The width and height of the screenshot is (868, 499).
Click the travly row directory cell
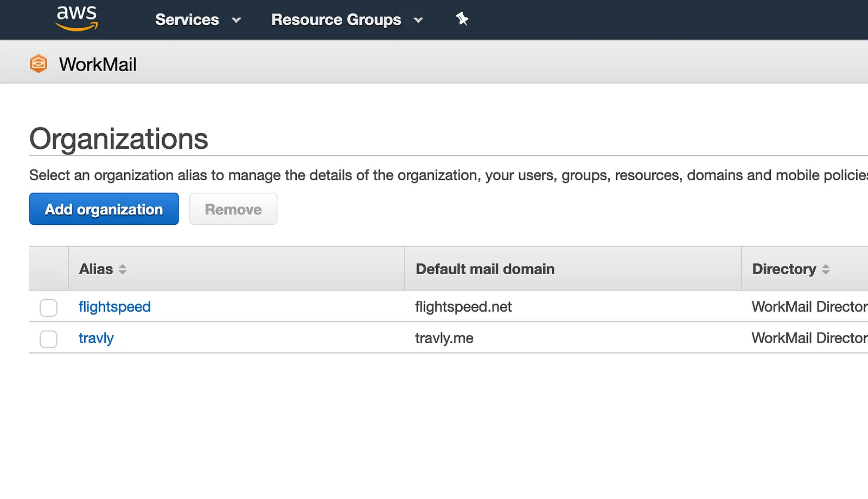click(x=809, y=338)
